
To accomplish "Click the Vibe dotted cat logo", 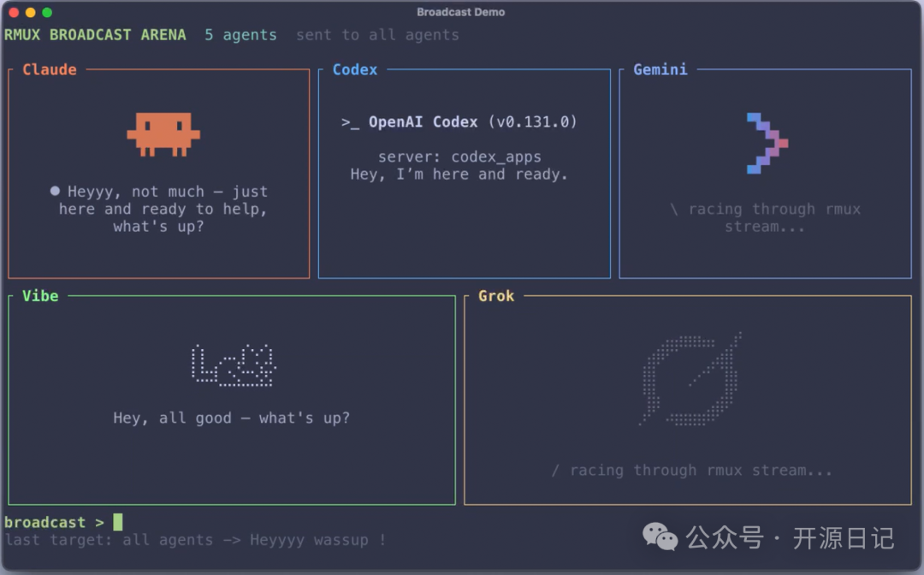I will click(x=234, y=365).
